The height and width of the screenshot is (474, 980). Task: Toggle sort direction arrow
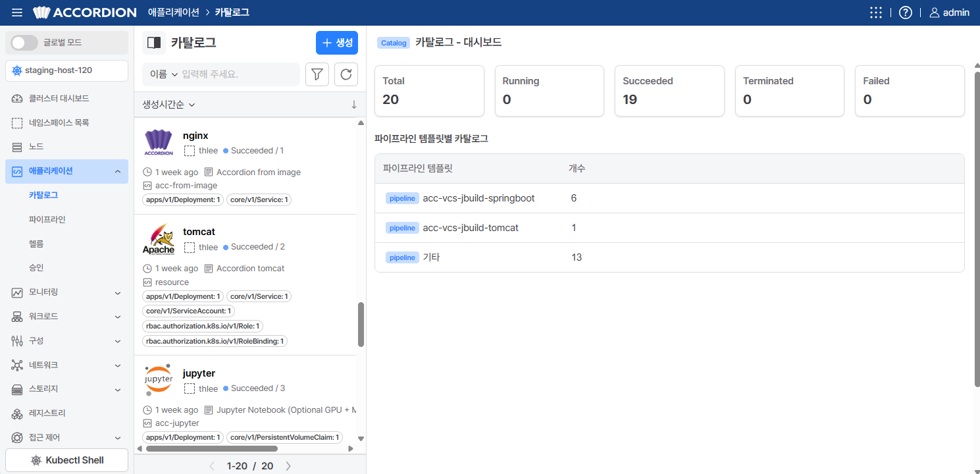pos(354,105)
